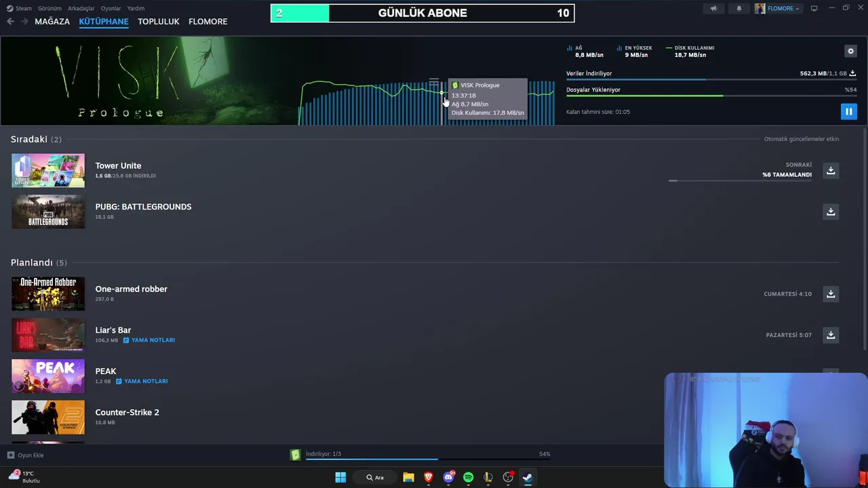Screen dimensions: 868x488
Task: Click the Tower Unite progress bar
Action: pos(740,181)
